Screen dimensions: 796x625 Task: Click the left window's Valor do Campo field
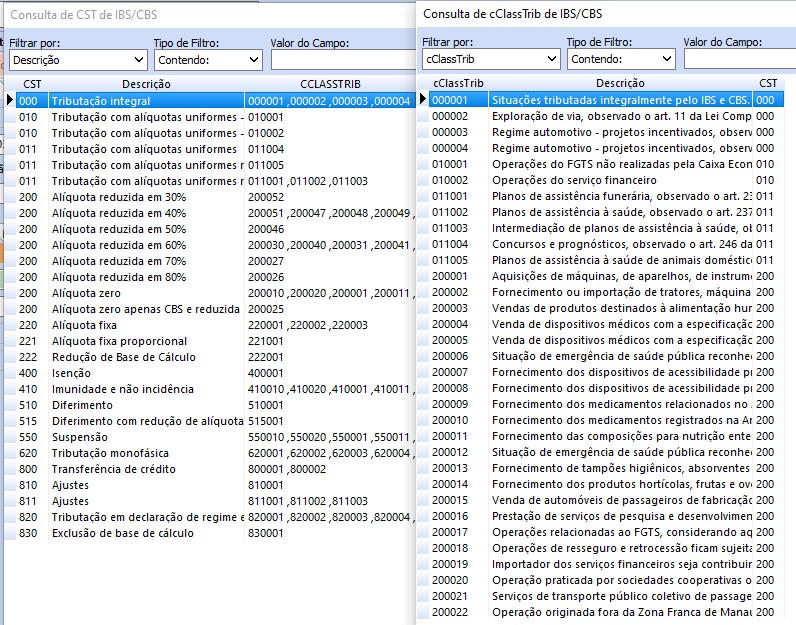(340, 60)
